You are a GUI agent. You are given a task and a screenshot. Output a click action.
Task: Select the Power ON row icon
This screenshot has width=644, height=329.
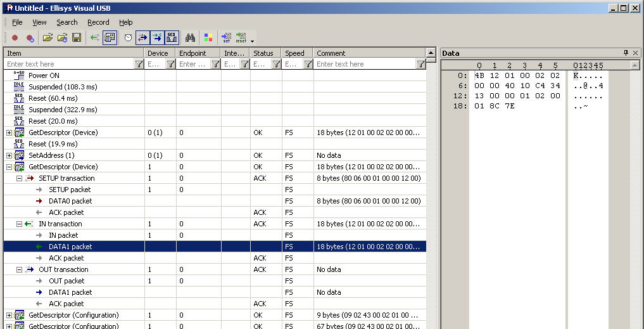(x=19, y=75)
